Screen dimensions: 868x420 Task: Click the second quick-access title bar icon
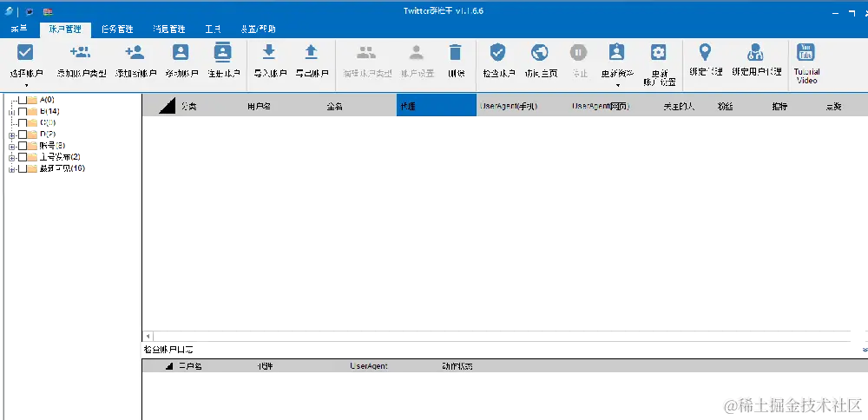coord(29,11)
